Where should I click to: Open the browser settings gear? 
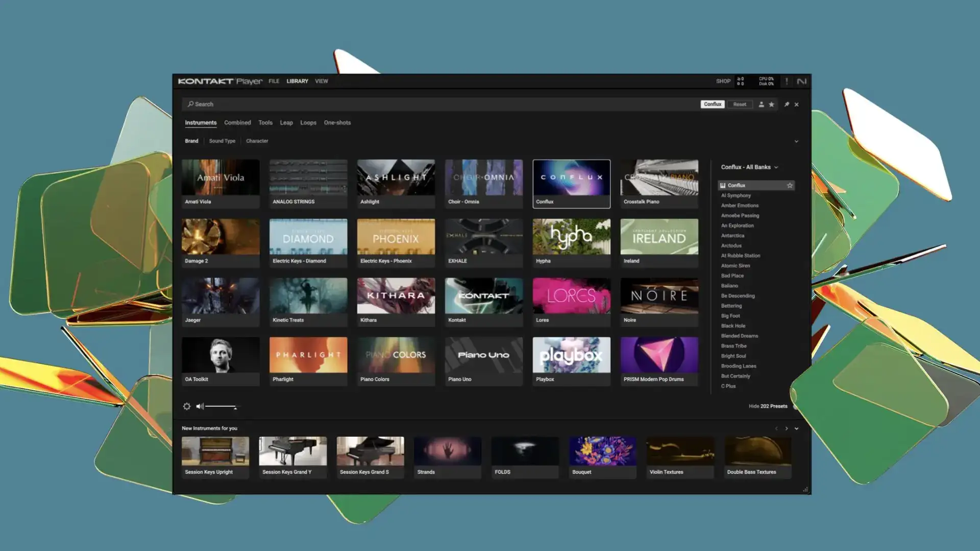pos(187,407)
